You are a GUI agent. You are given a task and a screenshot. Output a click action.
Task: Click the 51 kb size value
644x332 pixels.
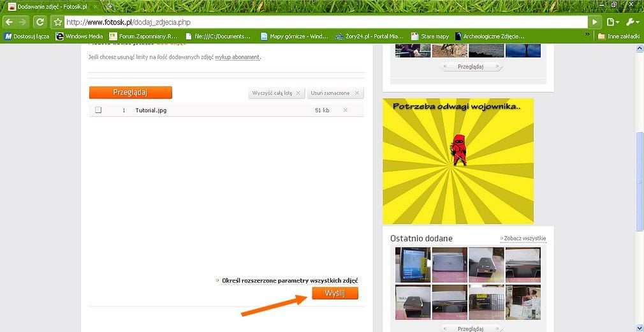point(322,110)
